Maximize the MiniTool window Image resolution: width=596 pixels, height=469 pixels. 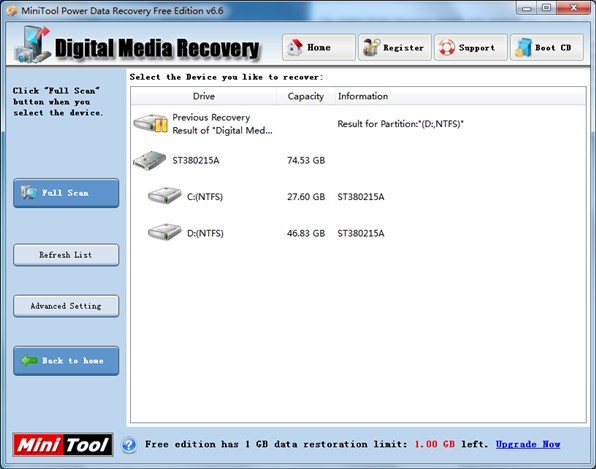pyautogui.click(x=546, y=8)
